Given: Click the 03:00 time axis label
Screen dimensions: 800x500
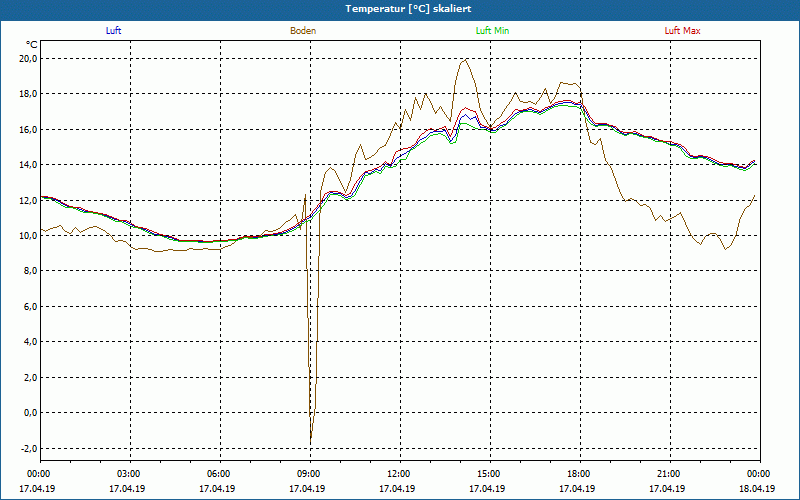Looking at the screenshot, I should pos(131,474).
